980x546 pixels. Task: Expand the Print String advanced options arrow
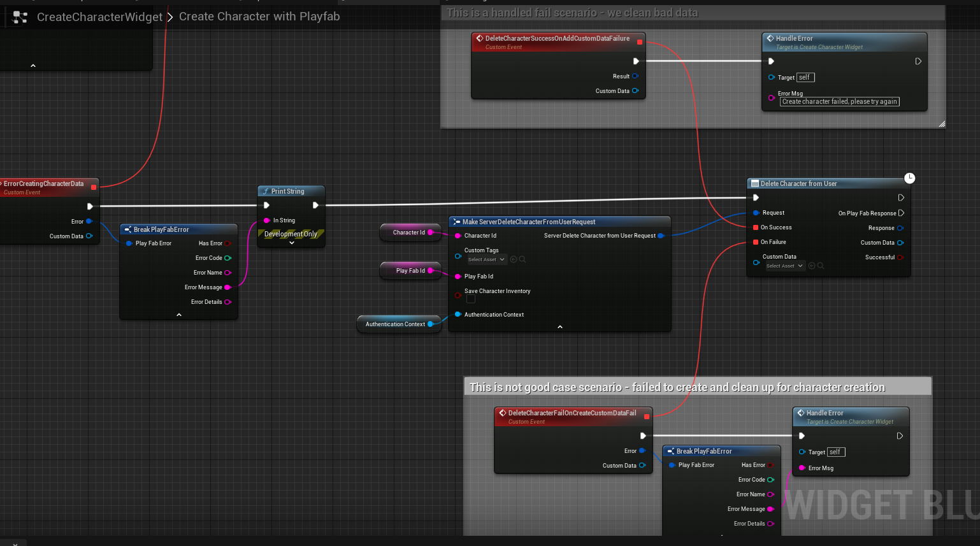(x=292, y=243)
